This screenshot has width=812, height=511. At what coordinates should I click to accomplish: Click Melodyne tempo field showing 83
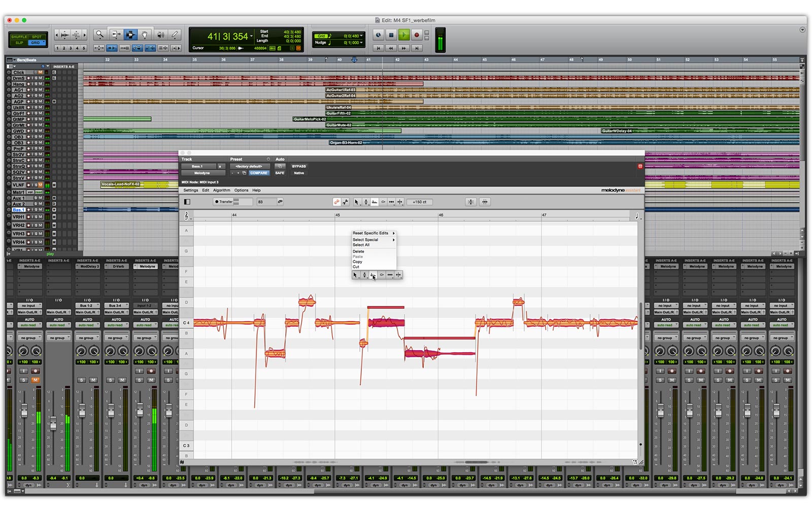tap(266, 202)
